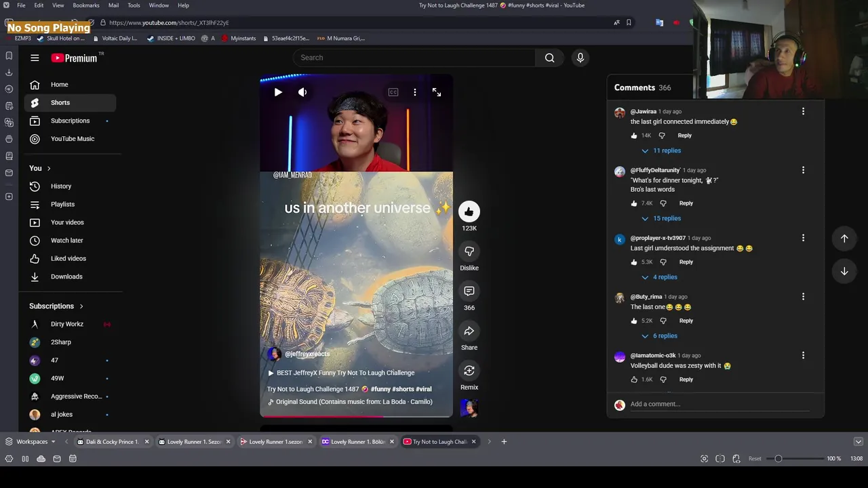Screen dimensions: 868x488
Task: Toggle closed captions on the Short
Action: coord(393,92)
